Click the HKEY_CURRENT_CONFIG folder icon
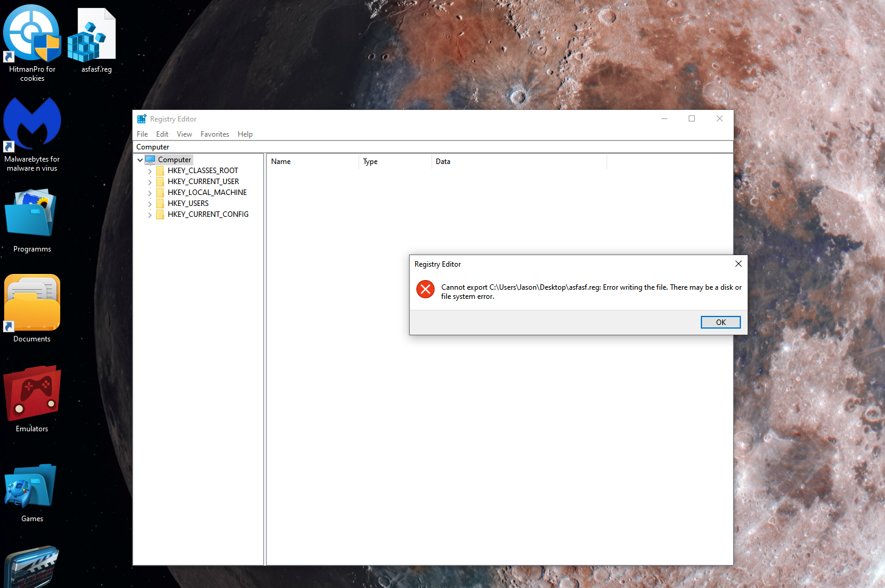This screenshot has height=588, width=885. coord(160,214)
